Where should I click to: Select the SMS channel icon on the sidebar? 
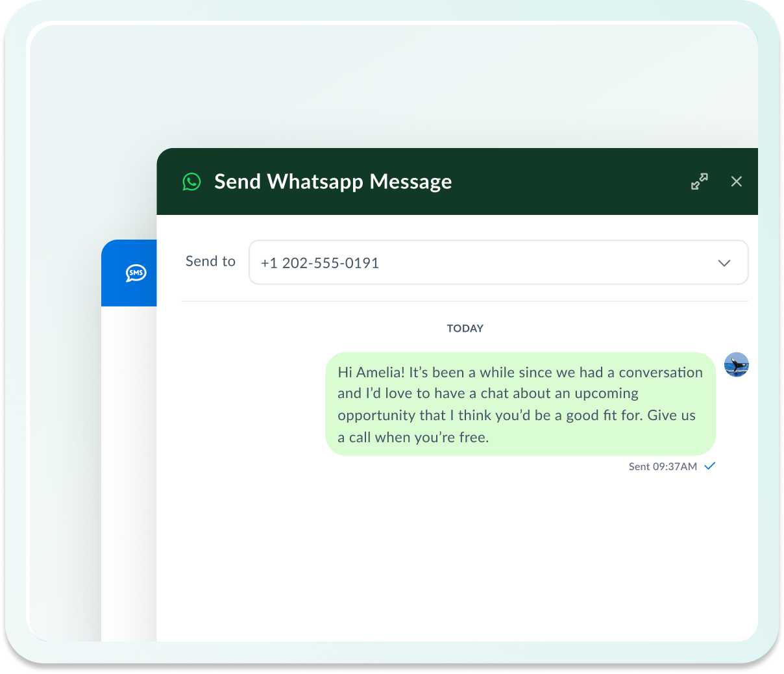(x=134, y=273)
